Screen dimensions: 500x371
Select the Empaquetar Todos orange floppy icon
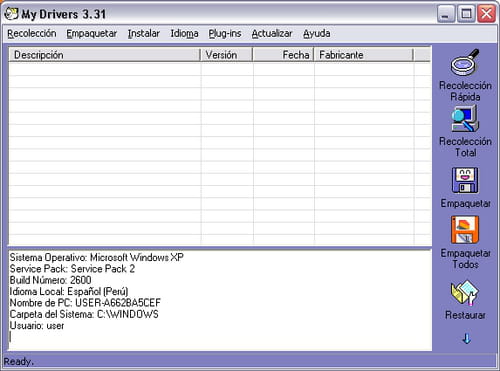click(465, 230)
